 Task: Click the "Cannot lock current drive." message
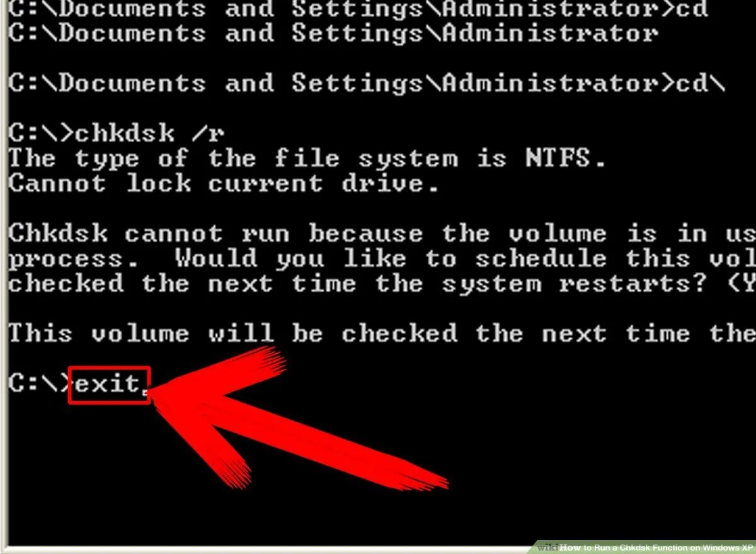224,183
